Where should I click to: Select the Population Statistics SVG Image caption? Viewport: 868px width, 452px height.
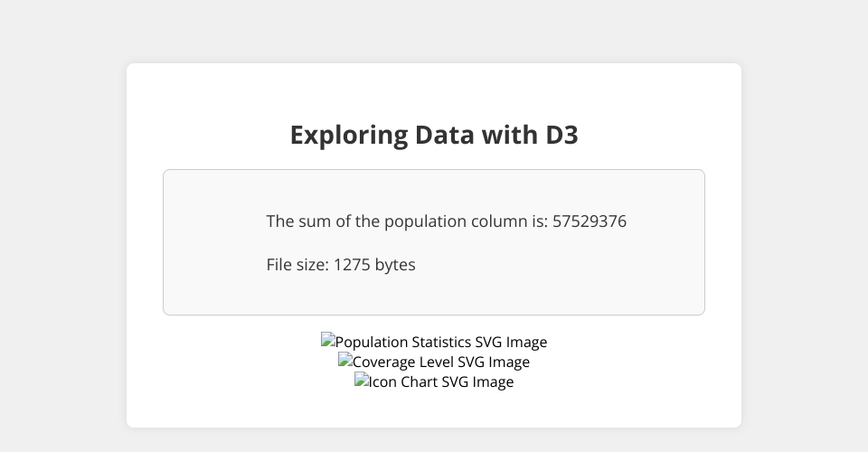pyautogui.click(x=440, y=343)
